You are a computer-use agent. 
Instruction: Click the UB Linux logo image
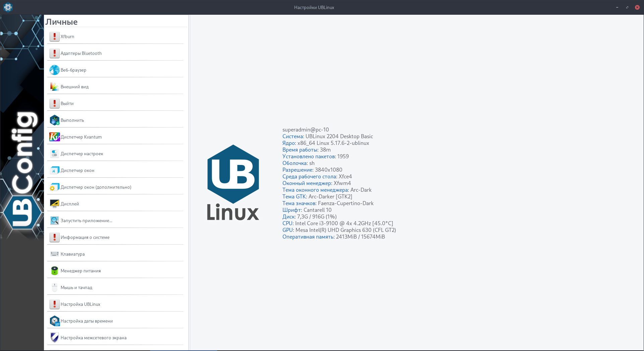pyautogui.click(x=233, y=183)
